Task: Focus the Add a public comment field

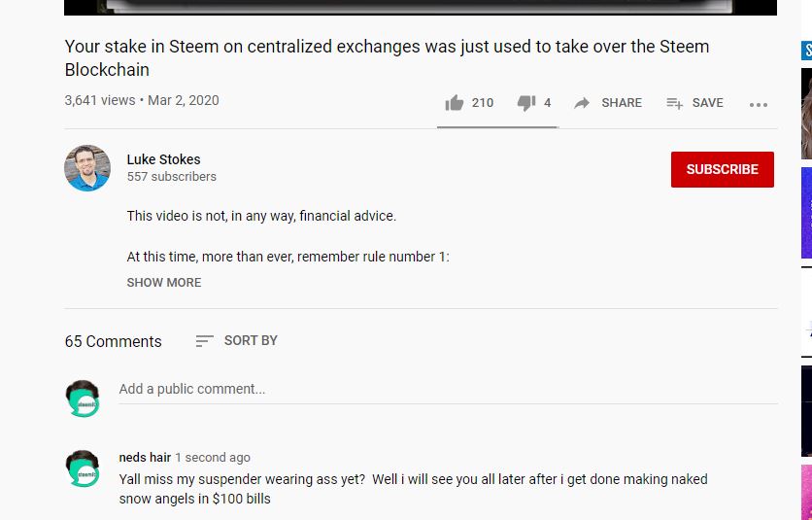Action: tap(448, 390)
